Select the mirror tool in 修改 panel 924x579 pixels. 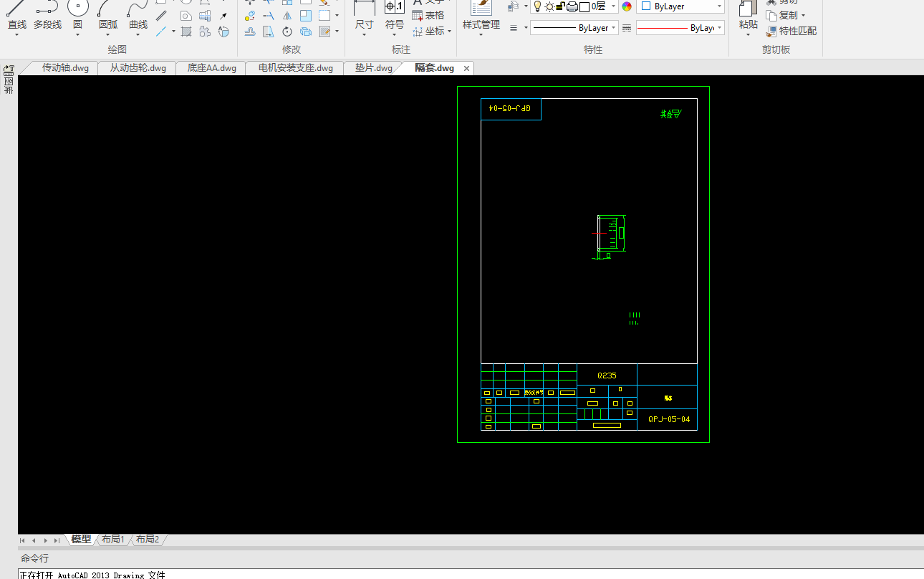[x=287, y=16]
